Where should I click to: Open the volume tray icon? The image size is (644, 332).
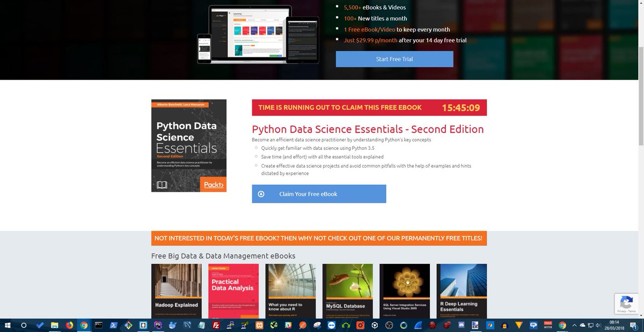pos(598,326)
